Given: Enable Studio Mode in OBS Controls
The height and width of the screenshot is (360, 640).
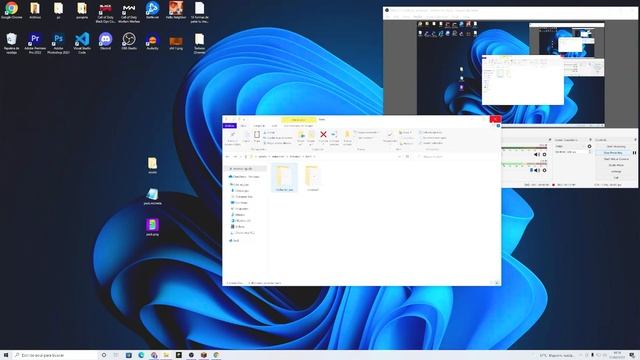Looking at the screenshot, I should pyautogui.click(x=616, y=165).
